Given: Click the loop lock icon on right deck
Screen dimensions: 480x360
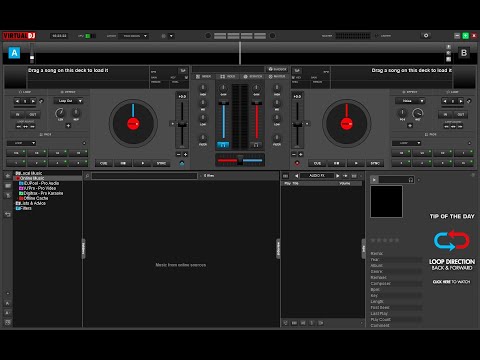Looking at the screenshot, I should [469, 101].
